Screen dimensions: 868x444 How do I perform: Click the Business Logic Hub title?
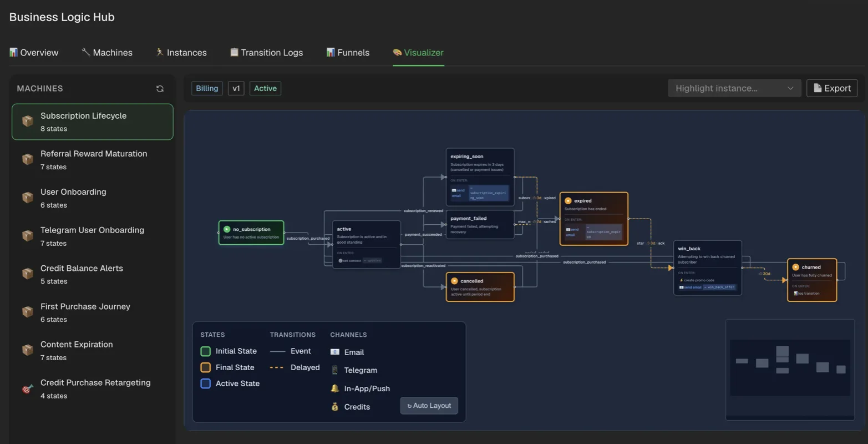click(62, 17)
